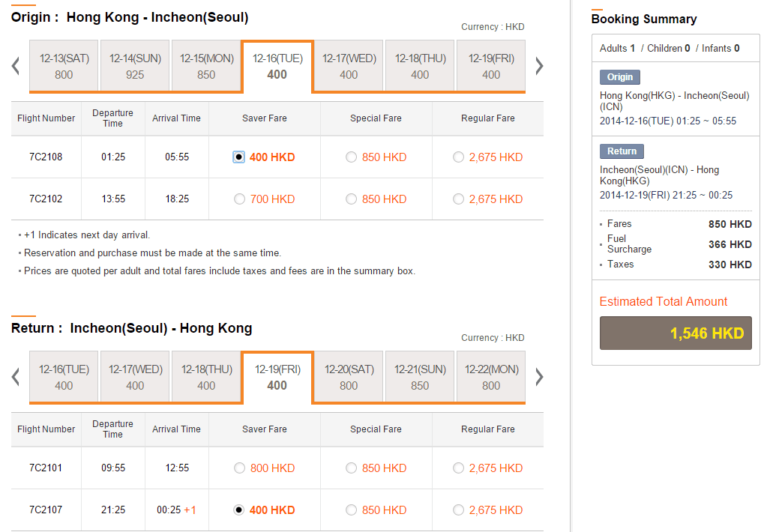Pick 850 HKD Special Fare for flight 7C2107
Image resolution: width=764 pixels, height=532 pixels.
coord(352,510)
